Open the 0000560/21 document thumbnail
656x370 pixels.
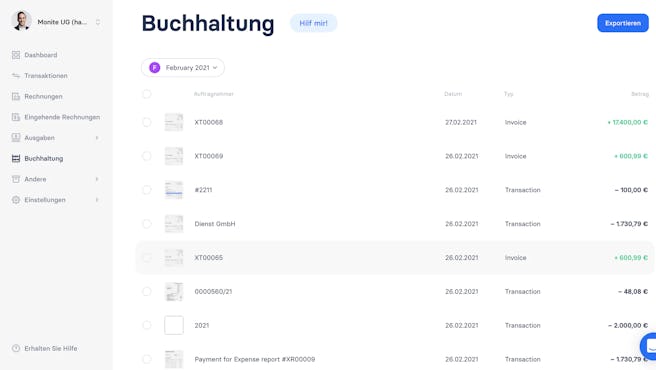(174, 291)
